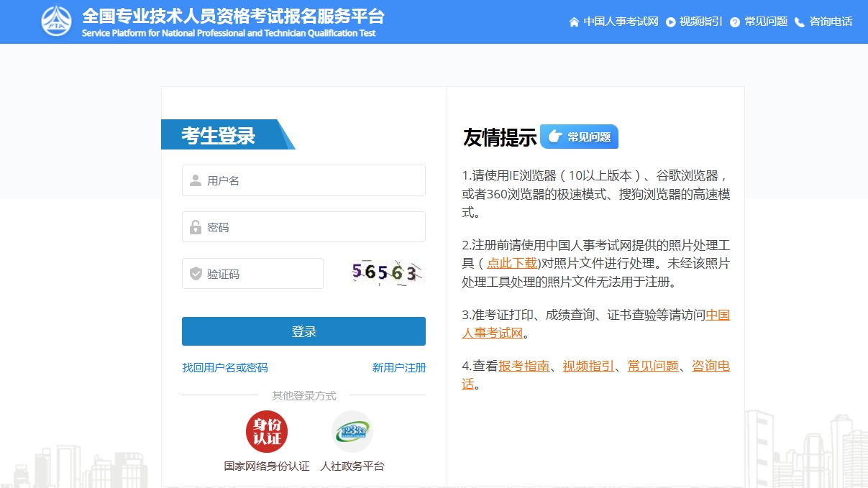Viewport: 868px width, 488px height.
Task: Click the red 身份认证 login icon
Action: pyautogui.click(x=267, y=431)
